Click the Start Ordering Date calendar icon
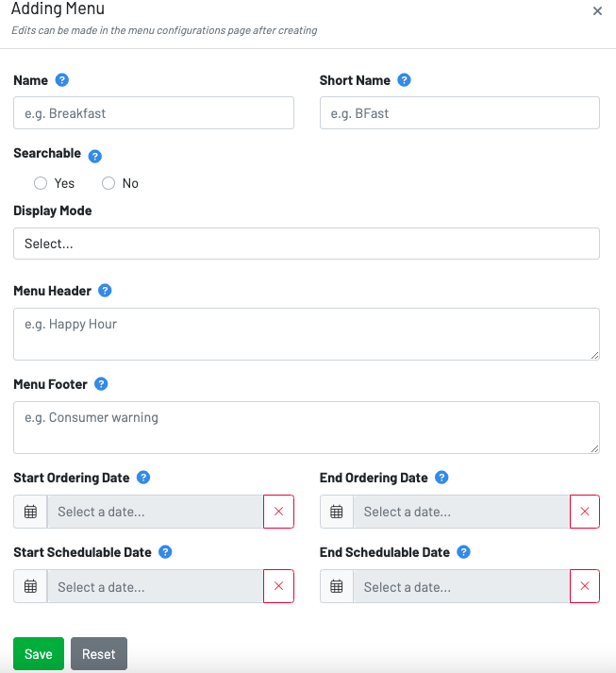The width and height of the screenshot is (616, 673). click(x=30, y=512)
